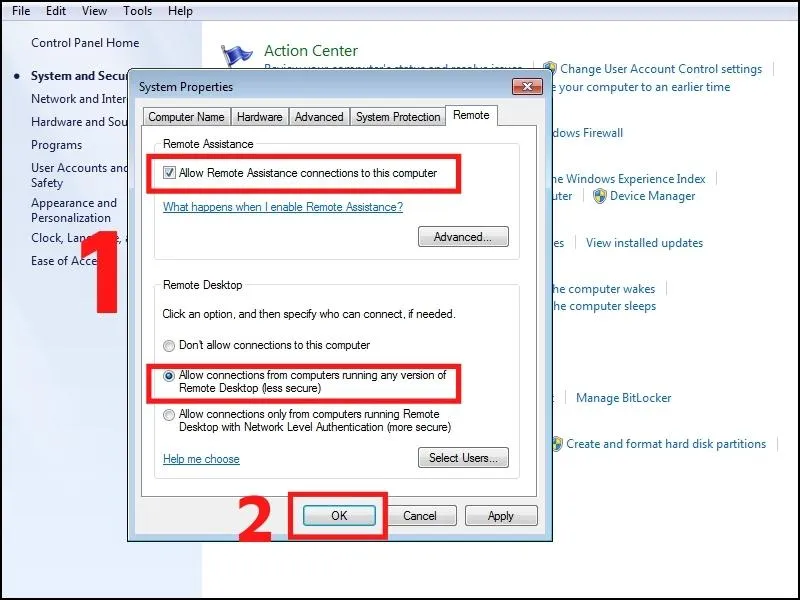Select Don't allow connections to this computer
This screenshot has width=800, height=600.
(x=169, y=345)
